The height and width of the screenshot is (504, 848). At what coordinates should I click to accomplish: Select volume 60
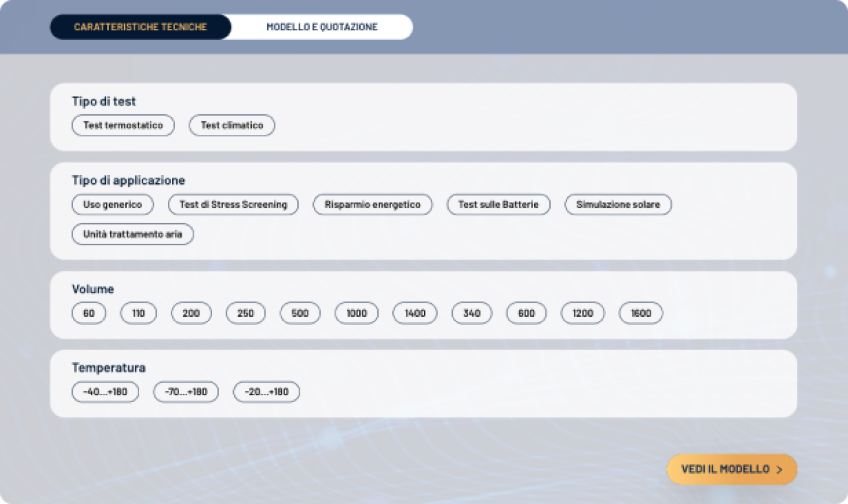click(89, 313)
